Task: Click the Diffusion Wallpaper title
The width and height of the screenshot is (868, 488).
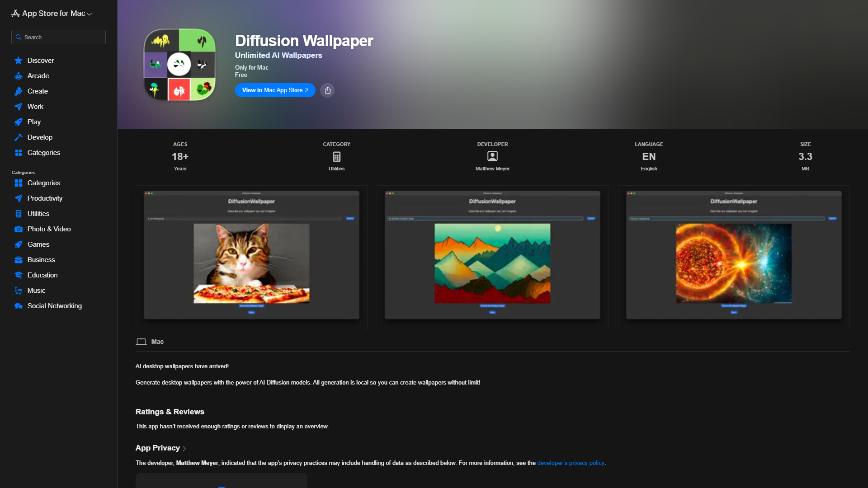Action: pos(304,41)
